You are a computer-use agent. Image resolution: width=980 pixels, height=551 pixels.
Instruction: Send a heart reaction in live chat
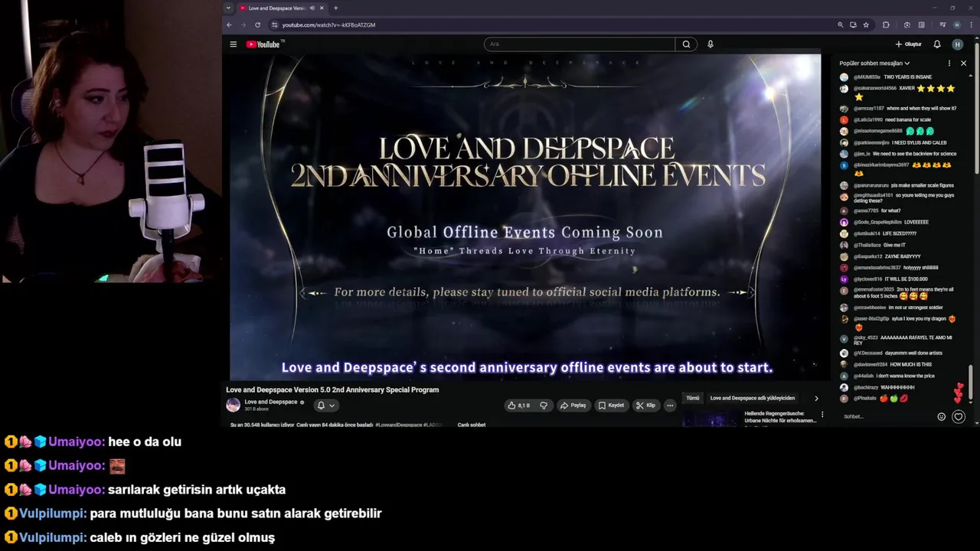coord(959,416)
